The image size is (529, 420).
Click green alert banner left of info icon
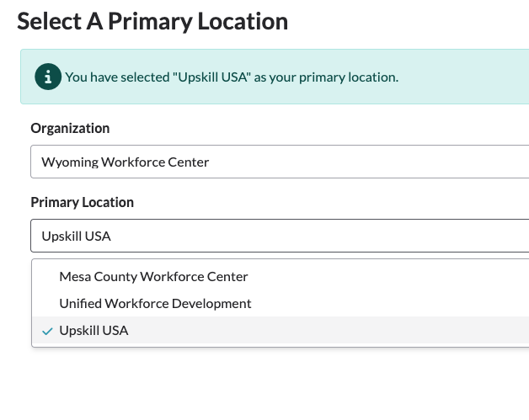click(x=27, y=77)
